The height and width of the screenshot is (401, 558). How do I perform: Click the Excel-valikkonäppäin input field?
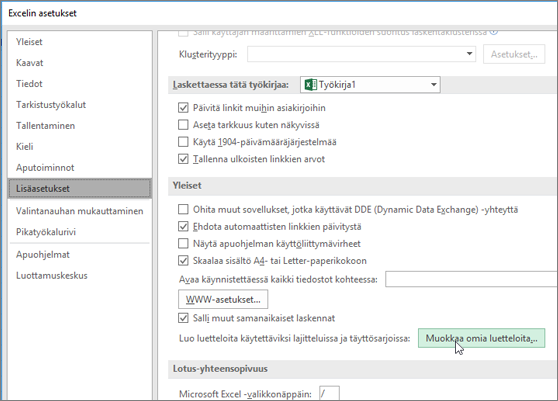point(329,394)
